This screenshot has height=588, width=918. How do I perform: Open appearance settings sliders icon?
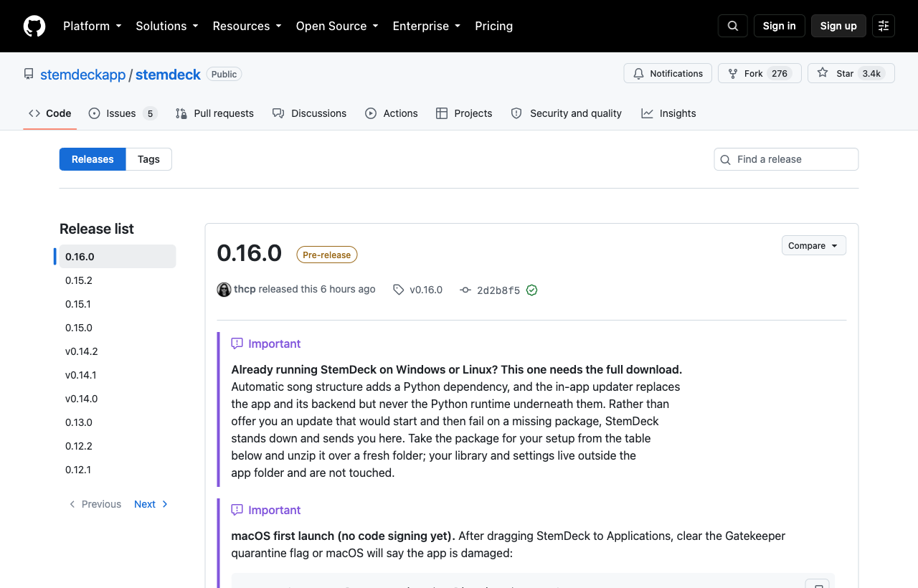pos(884,26)
